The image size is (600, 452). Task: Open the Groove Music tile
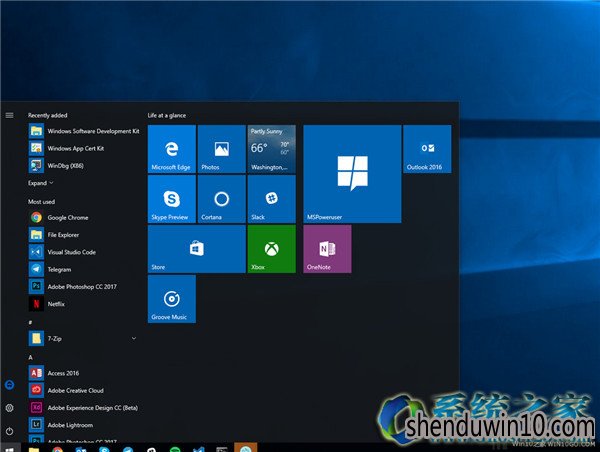(x=172, y=299)
